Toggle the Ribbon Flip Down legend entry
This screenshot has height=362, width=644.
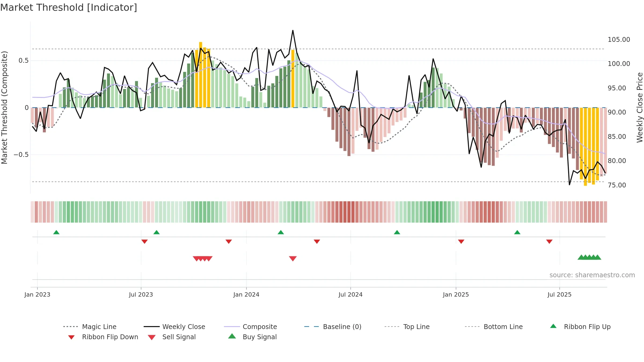103,337
